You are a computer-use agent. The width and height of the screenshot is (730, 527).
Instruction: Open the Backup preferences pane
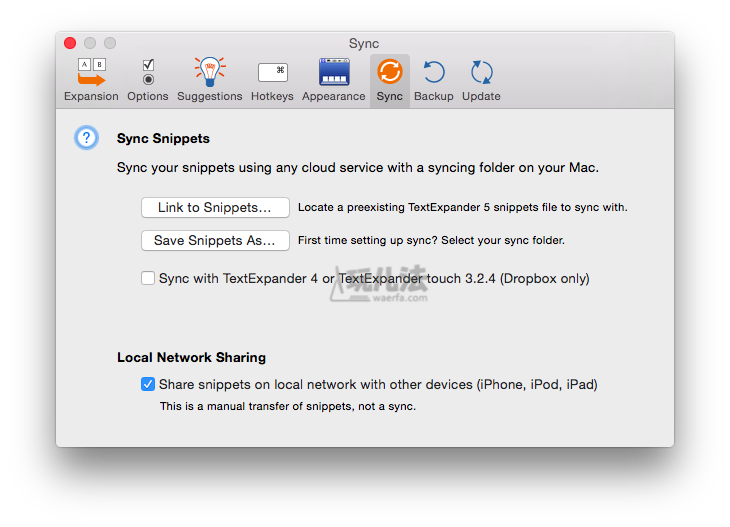pos(433,80)
